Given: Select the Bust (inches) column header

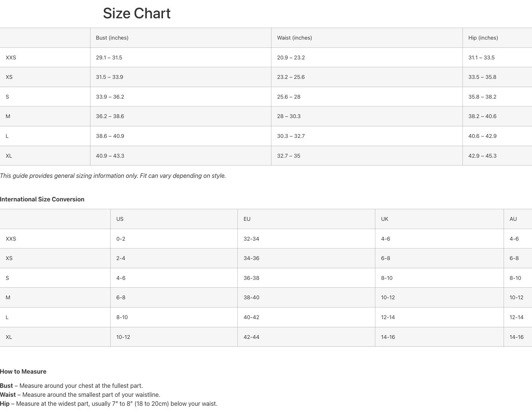Looking at the screenshot, I should (x=112, y=38).
